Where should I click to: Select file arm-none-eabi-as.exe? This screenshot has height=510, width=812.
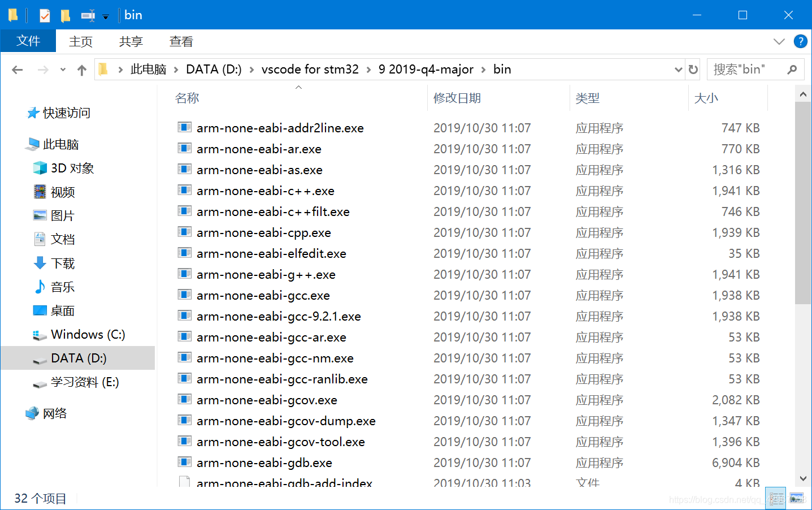click(x=259, y=170)
